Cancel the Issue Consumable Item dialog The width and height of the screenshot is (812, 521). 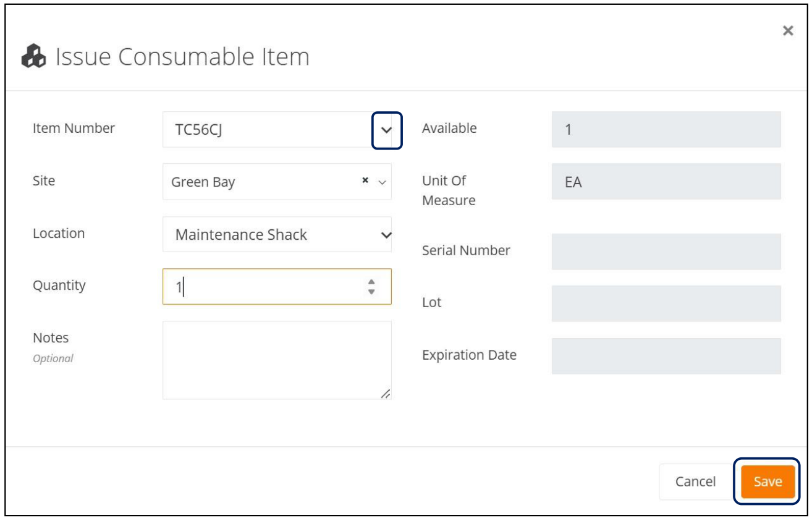(696, 481)
